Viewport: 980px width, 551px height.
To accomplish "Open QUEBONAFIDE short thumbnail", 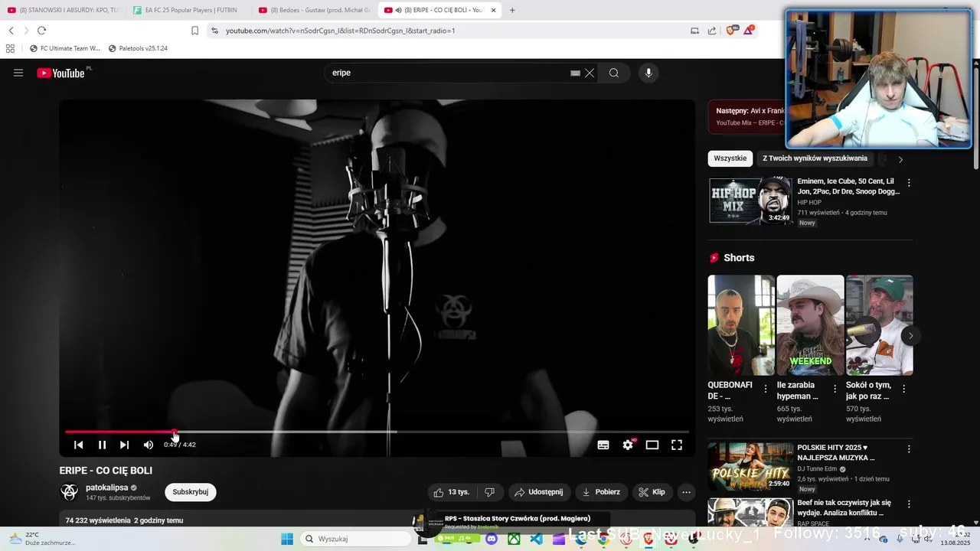I will point(741,325).
